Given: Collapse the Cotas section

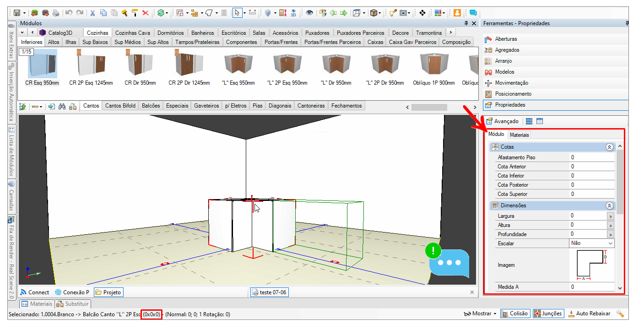Looking at the screenshot, I should 609,147.
